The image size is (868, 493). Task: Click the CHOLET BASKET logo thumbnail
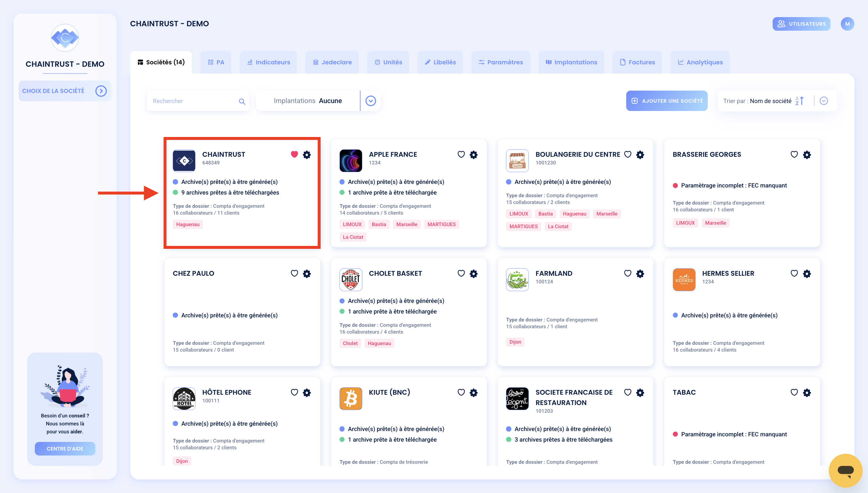(351, 280)
